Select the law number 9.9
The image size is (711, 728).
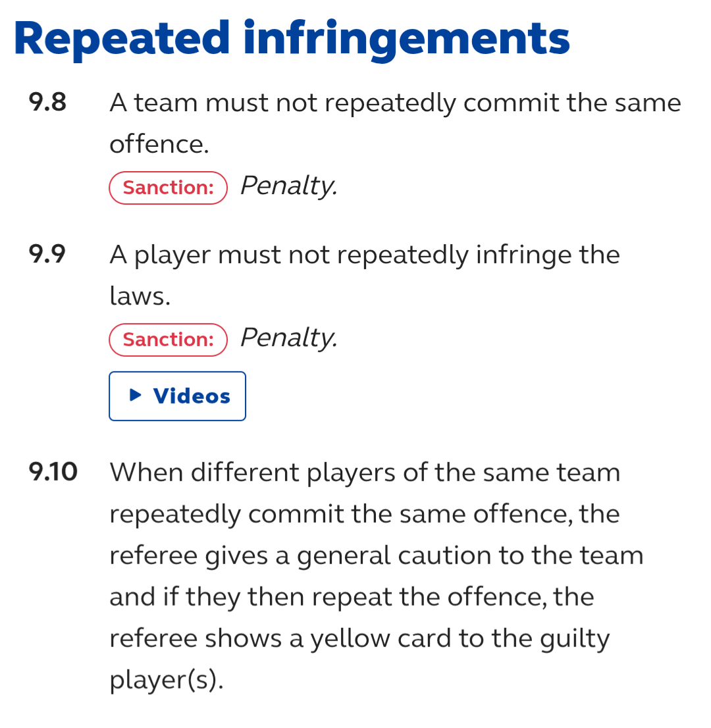click(x=47, y=254)
